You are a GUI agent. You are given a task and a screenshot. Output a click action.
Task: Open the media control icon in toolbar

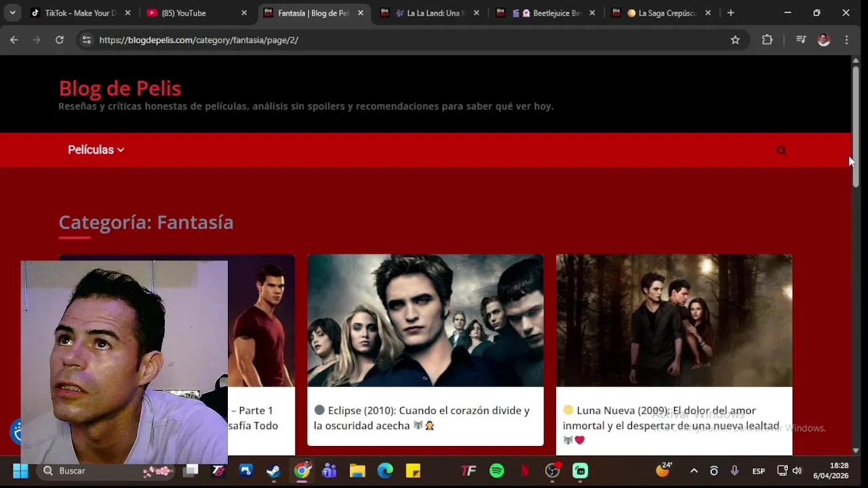(x=801, y=40)
